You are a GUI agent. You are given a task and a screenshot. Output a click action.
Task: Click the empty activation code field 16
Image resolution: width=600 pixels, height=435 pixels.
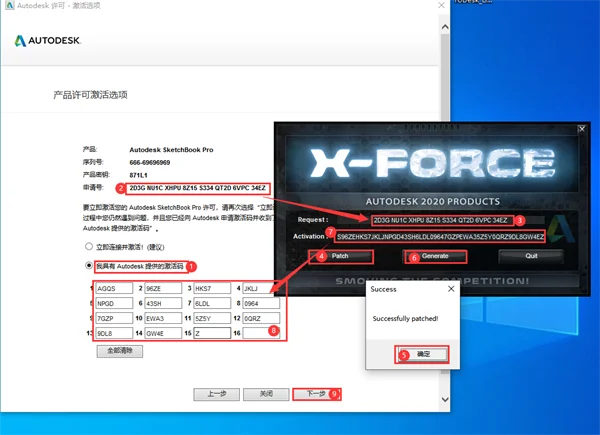pyautogui.click(x=261, y=333)
